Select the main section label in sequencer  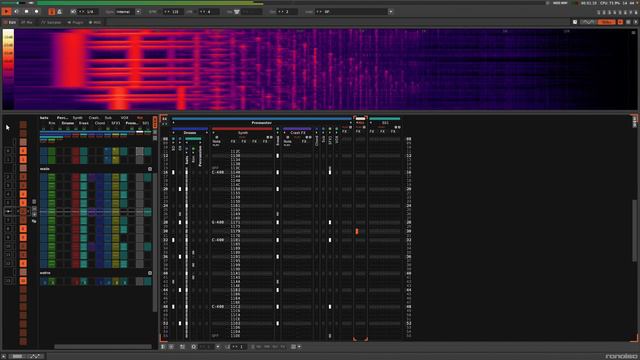[44, 169]
